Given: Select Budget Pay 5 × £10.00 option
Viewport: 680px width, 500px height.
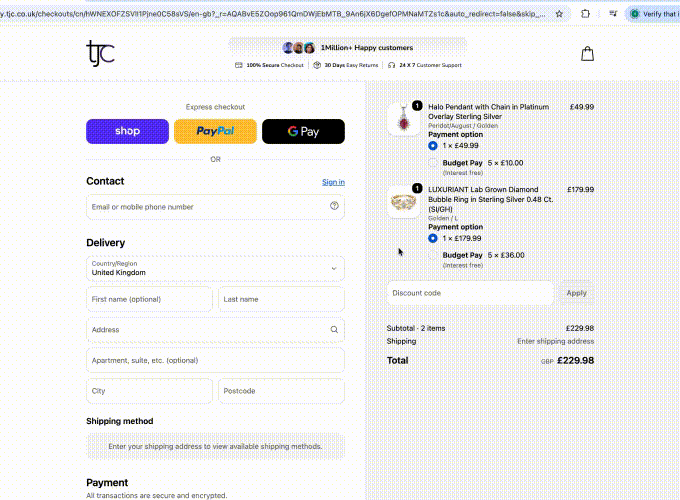Looking at the screenshot, I should click(433, 163).
